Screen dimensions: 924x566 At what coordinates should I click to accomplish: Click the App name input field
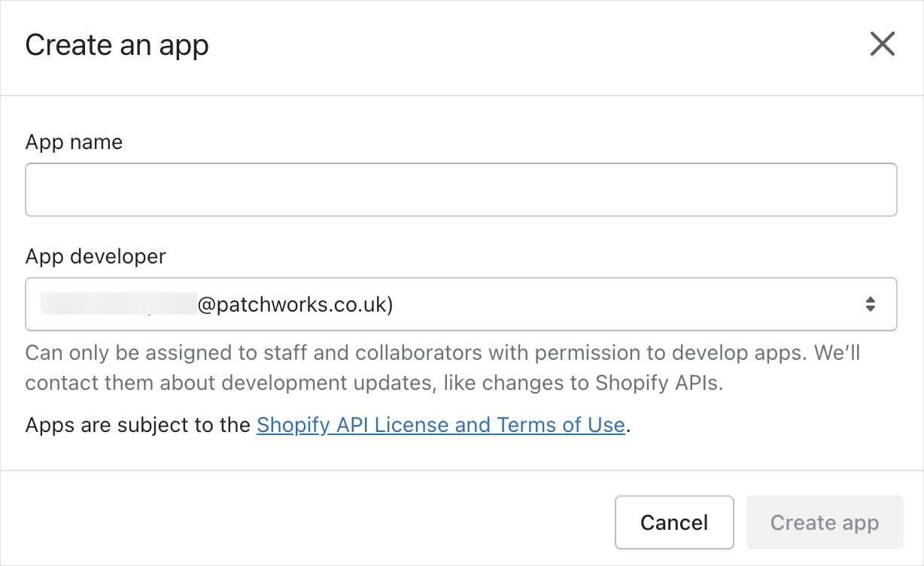click(460, 190)
